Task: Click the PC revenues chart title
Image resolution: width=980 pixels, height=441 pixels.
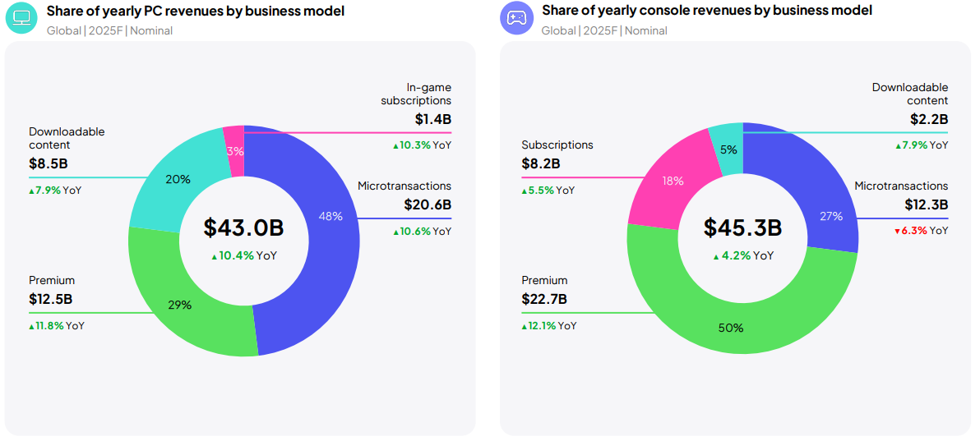Action: pyautogui.click(x=195, y=11)
